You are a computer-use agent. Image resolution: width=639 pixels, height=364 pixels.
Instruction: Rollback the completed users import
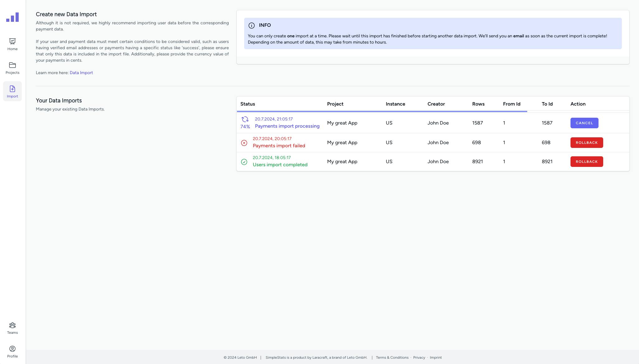pyautogui.click(x=587, y=162)
